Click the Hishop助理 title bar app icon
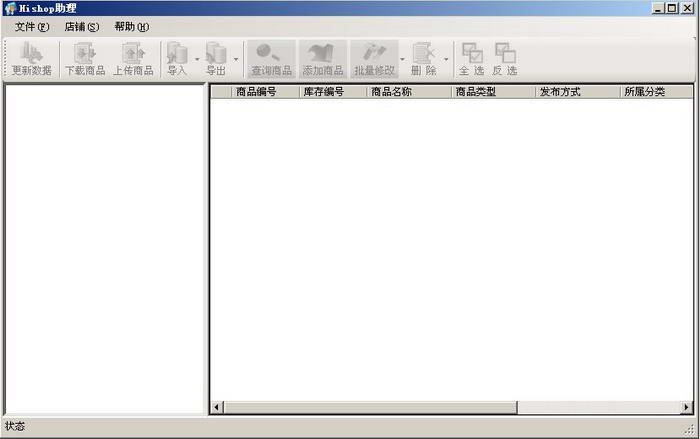This screenshot has height=439, width=700. [x=10, y=8]
